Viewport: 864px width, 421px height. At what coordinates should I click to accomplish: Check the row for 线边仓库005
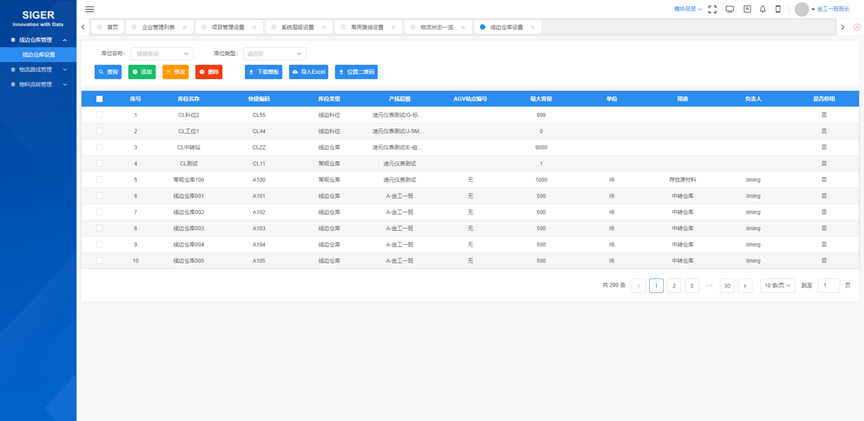[99, 261]
